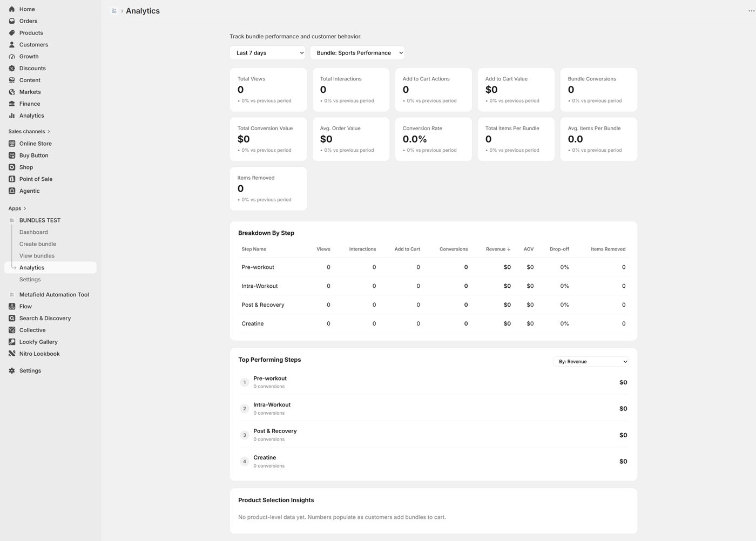Click the Collective app icon
Viewport: 756px width, 541px height.
12,330
